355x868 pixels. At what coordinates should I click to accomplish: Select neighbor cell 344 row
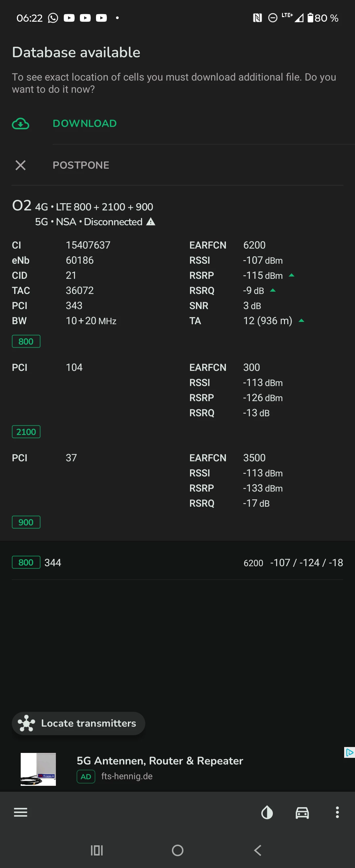tap(177, 562)
